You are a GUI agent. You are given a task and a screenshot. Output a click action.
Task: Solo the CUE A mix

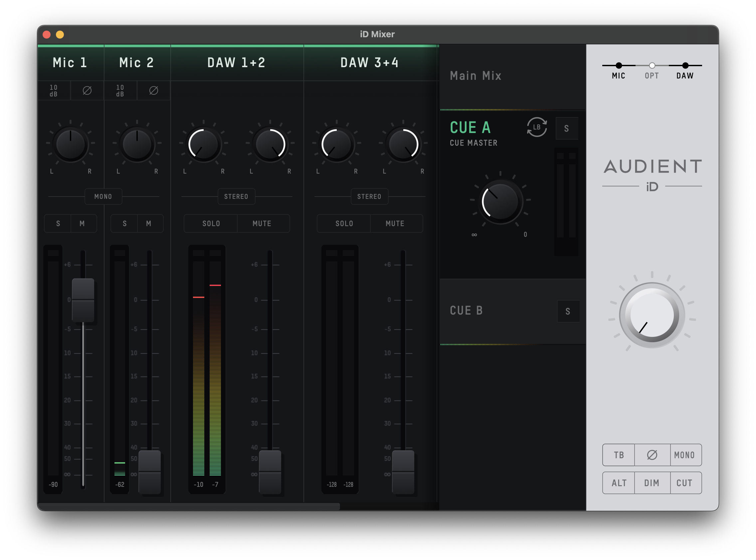tap(566, 128)
